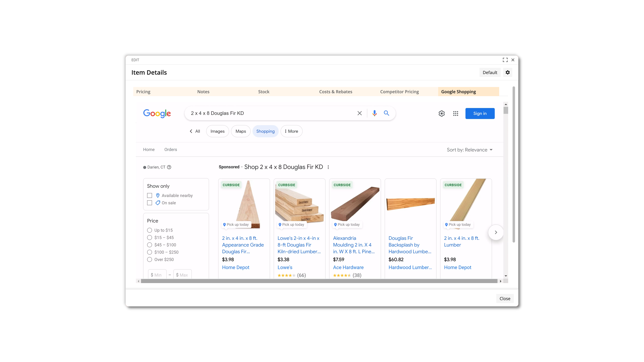Click the microphone voice search icon

(x=374, y=113)
